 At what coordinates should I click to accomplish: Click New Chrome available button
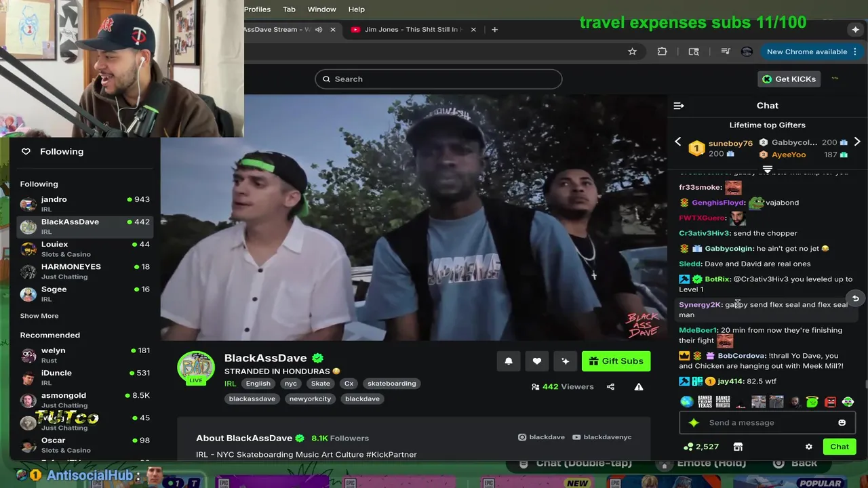pos(807,52)
